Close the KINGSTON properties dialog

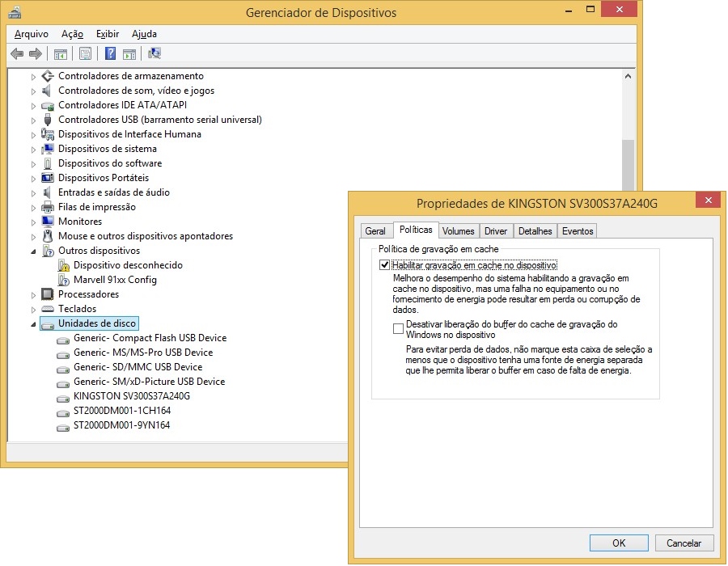click(x=709, y=200)
